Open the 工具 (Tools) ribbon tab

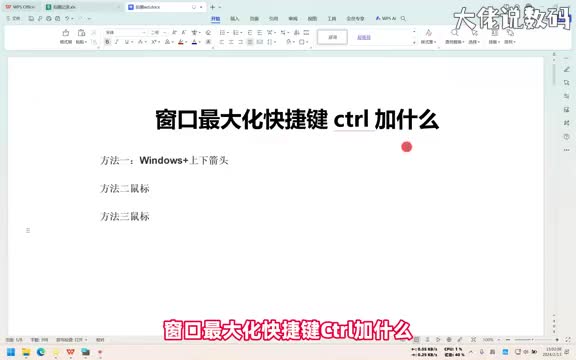coord(332,18)
